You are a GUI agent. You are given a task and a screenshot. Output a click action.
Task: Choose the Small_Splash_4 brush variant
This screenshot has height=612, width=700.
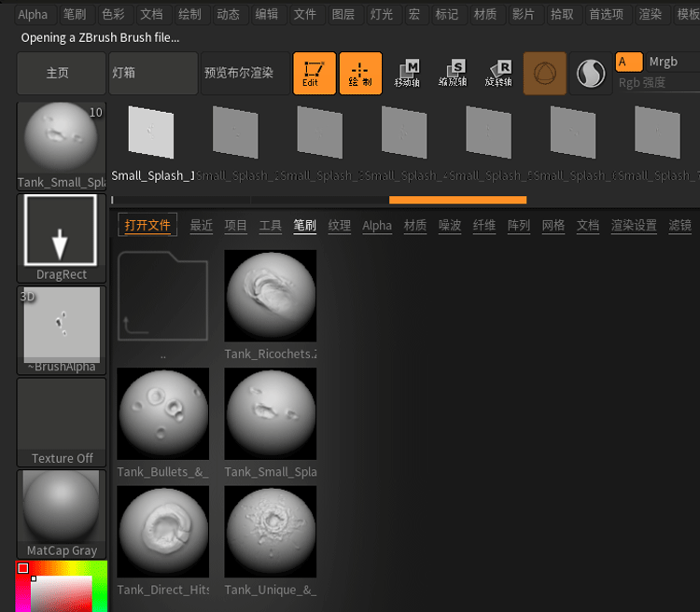[404, 144]
